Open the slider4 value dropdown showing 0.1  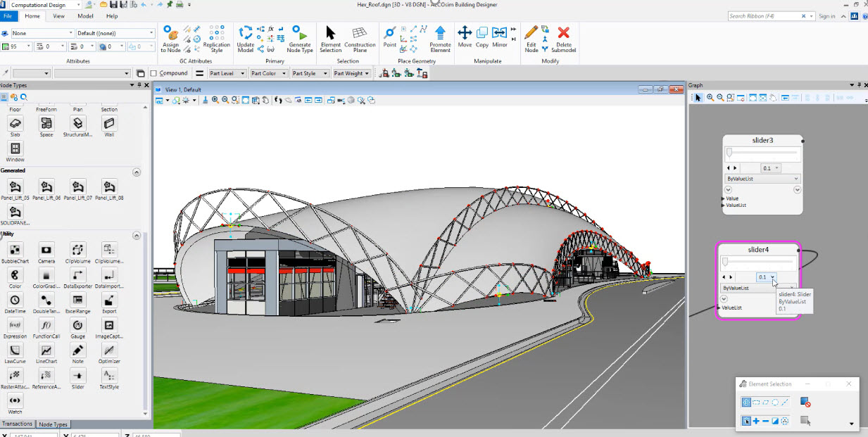click(773, 277)
